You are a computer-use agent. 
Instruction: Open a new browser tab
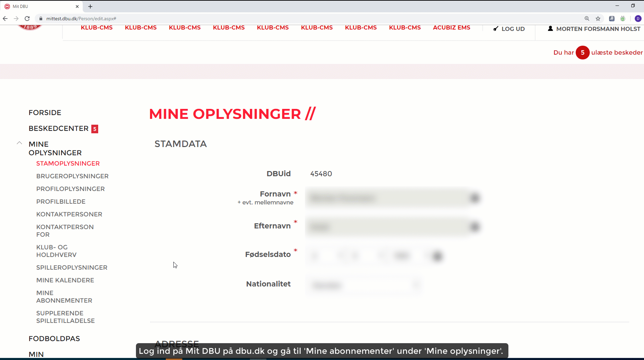tap(90, 6)
